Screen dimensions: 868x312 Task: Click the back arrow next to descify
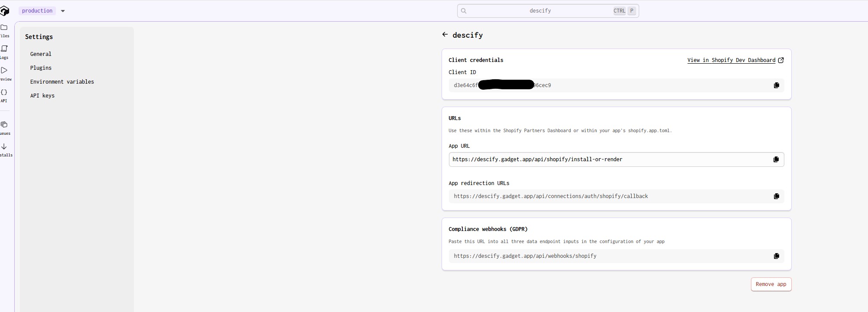[445, 35]
